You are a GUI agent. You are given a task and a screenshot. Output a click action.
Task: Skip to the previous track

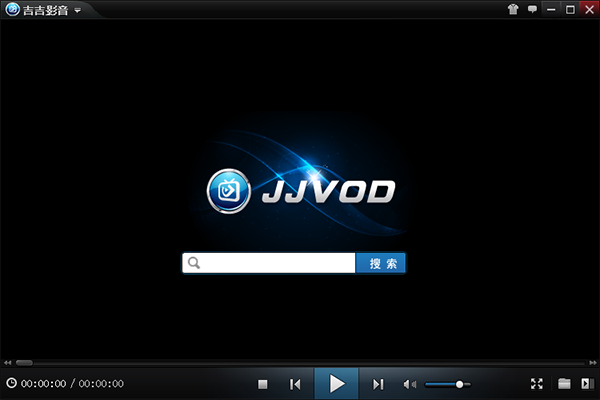(x=295, y=384)
